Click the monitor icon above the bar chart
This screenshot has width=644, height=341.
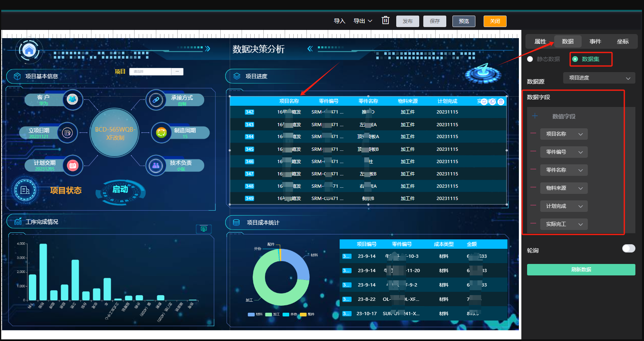[203, 229]
